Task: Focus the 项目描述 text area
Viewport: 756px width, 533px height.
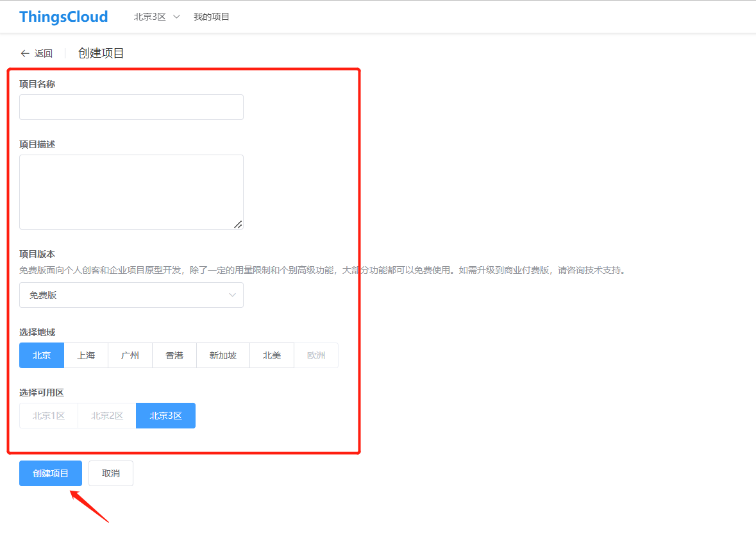Action: (x=131, y=192)
